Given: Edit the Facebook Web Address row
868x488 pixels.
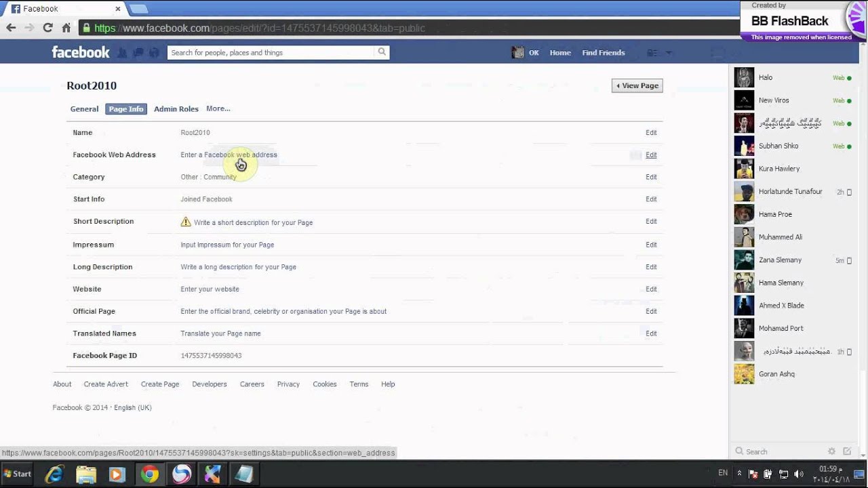Looking at the screenshot, I should pos(651,155).
